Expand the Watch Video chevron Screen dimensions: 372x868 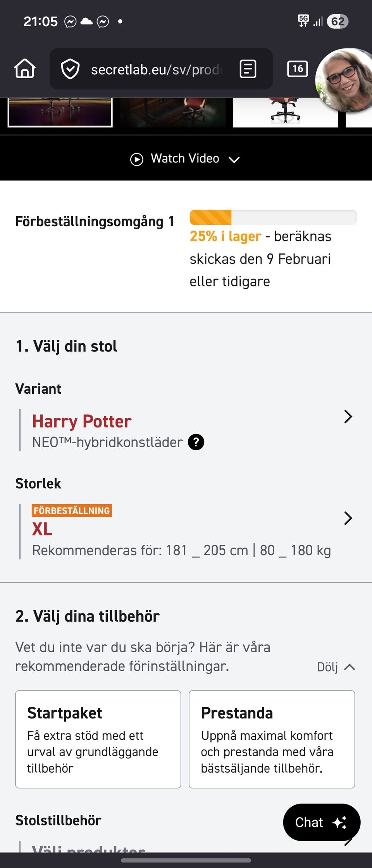click(x=234, y=159)
